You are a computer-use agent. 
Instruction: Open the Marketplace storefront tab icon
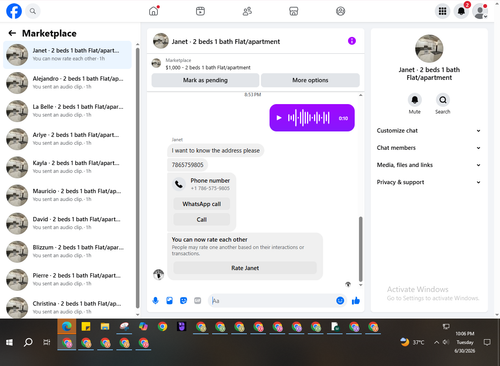[294, 11]
